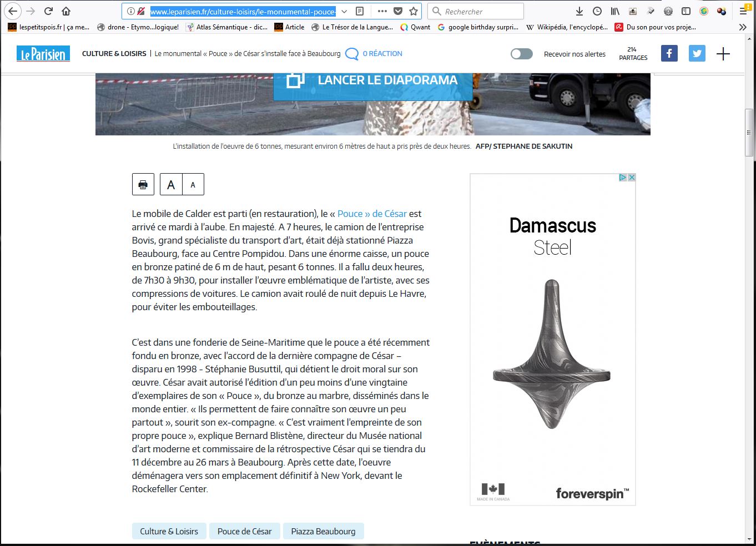Click the orange globe extension icon in toolbar
Screen dimensions: 756x546
[704, 11]
